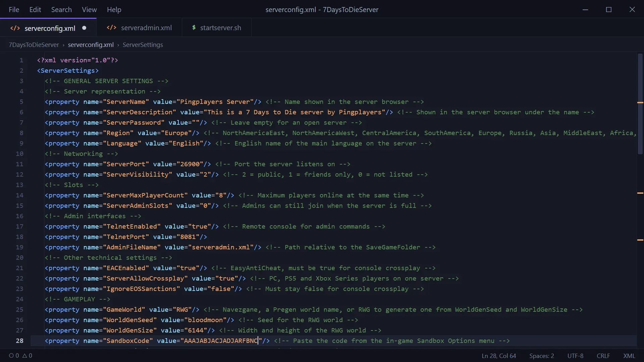Click the shell script icon on startserver.sh tab

[194, 27]
